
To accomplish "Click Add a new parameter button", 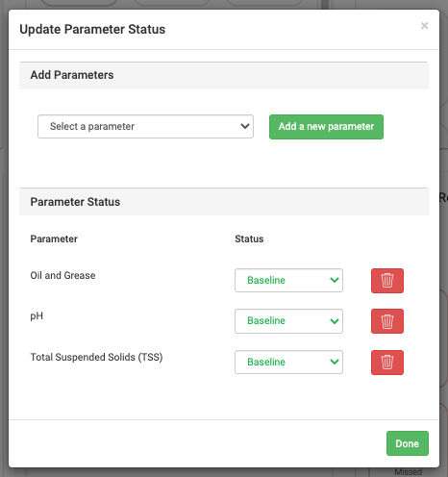I will (x=326, y=127).
